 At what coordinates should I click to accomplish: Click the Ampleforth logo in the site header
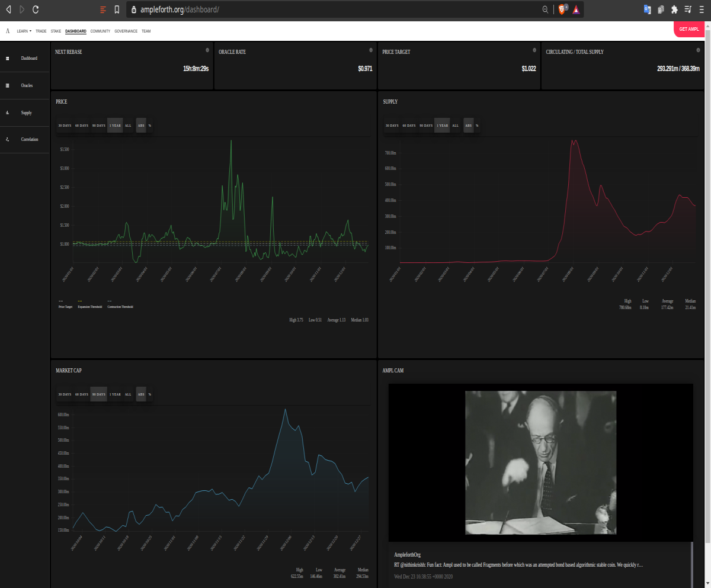[8, 31]
